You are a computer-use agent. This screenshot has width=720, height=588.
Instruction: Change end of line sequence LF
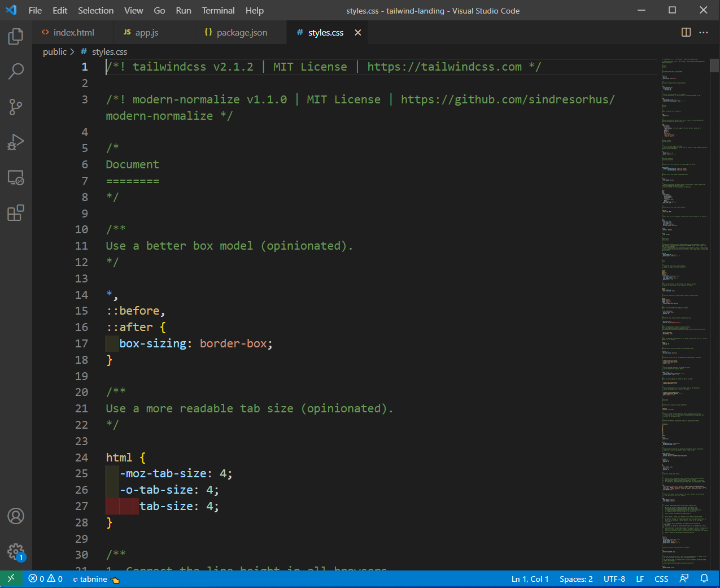tap(640, 579)
